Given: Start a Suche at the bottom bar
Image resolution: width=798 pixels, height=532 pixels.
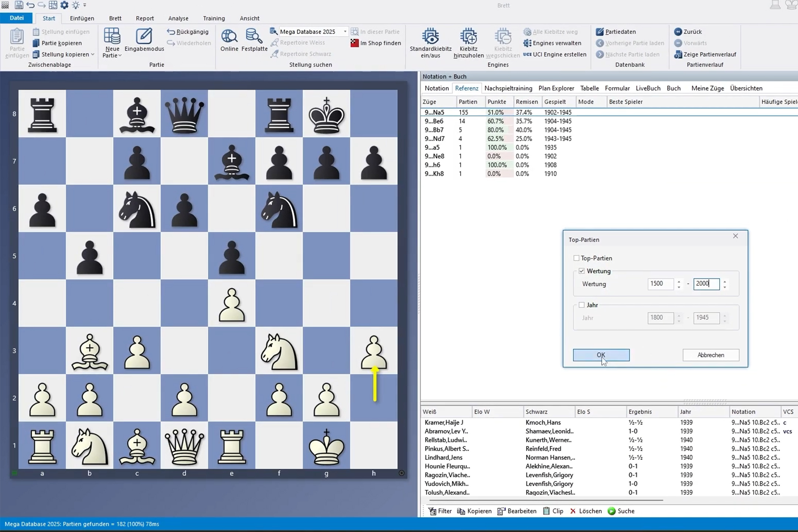Looking at the screenshot, I should tap(625, 511).
